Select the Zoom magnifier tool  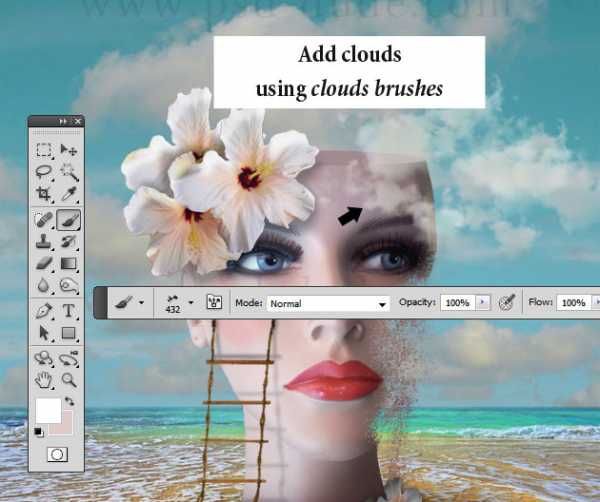coord(69,379)
